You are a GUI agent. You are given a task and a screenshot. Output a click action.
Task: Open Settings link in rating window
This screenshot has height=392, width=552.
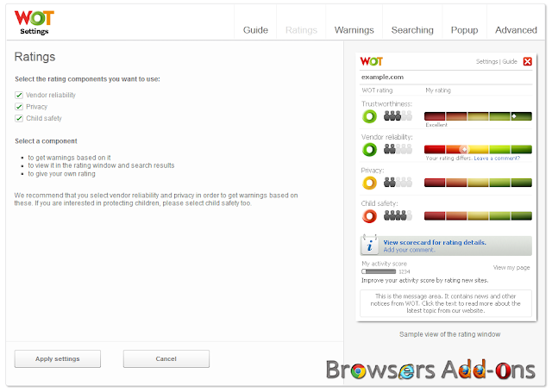pos(486,61)
